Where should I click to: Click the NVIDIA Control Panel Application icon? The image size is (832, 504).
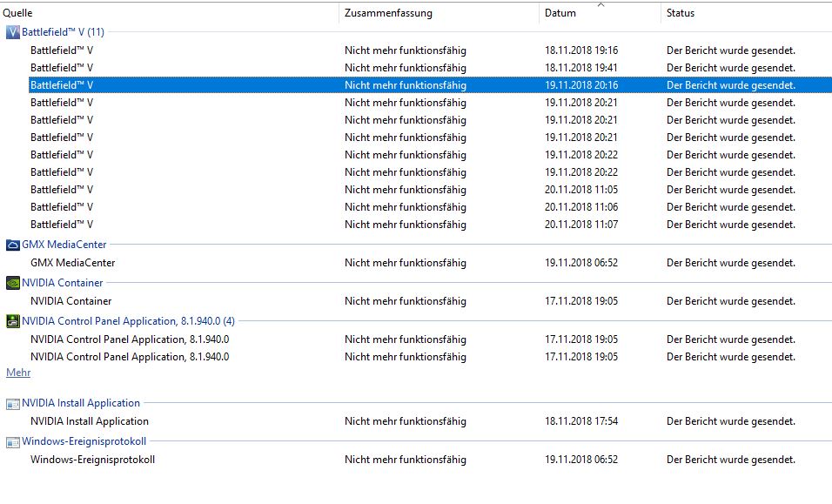(x=13, y=321)
